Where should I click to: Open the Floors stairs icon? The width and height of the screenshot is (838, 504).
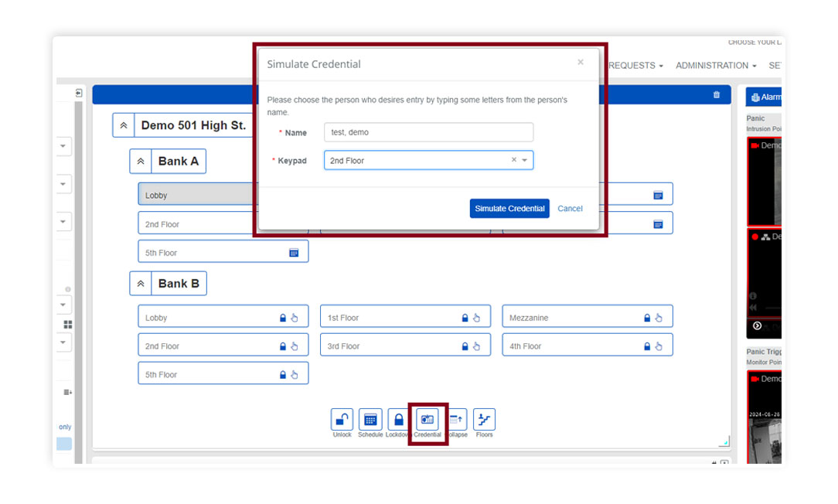pos(485,420)
